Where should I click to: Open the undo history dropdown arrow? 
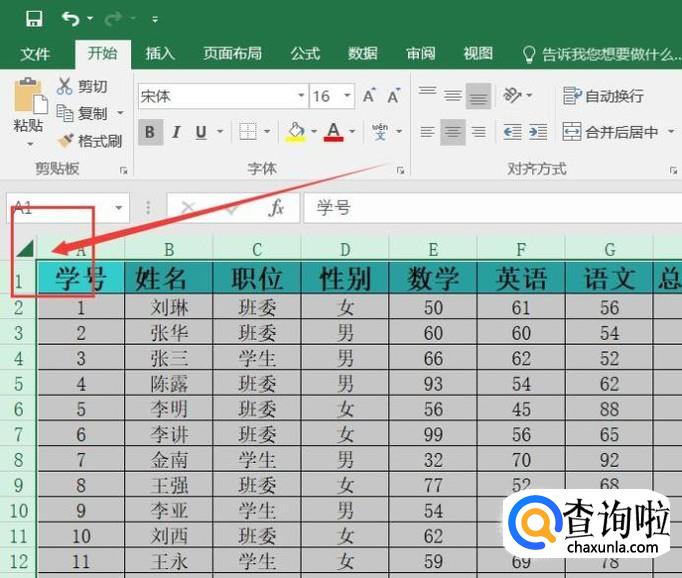[x=90, y=19]
